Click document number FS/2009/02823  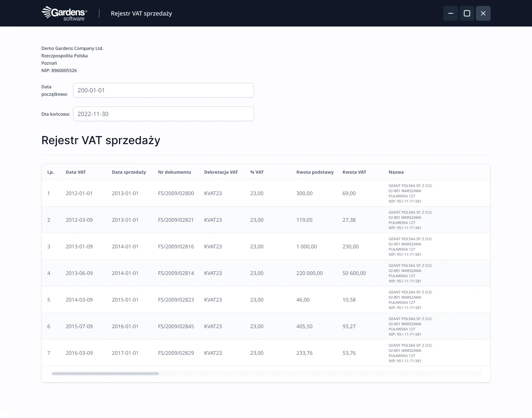tap(176, 300)
